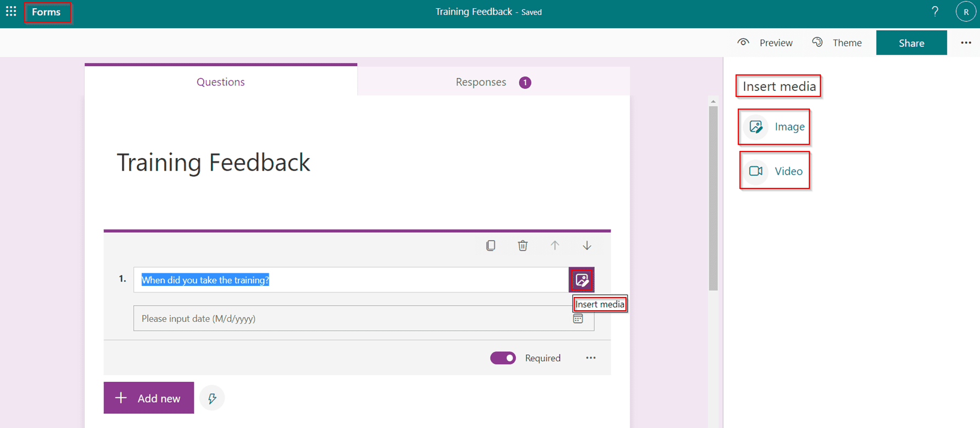Toggle the Required switch off
Screen dimensions: 980x428
coord(503,358)
